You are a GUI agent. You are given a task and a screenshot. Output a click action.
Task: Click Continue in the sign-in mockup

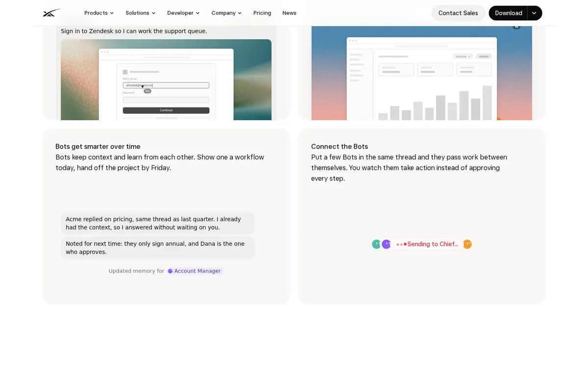point(166,110)
